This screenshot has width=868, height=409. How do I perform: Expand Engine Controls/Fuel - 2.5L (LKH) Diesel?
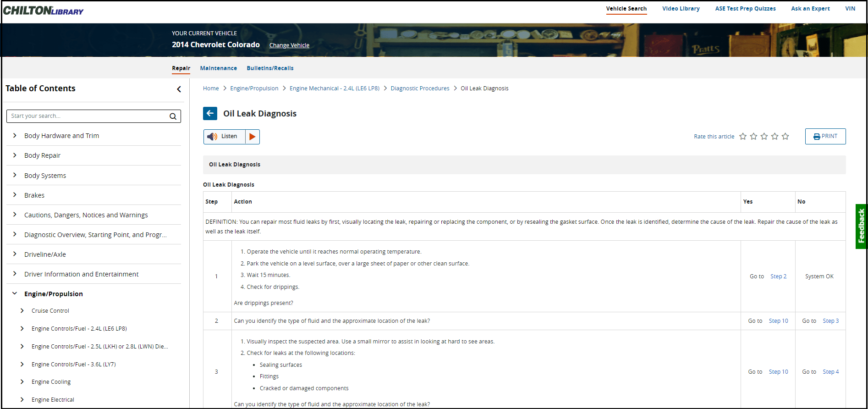click(x=22, y=346)
